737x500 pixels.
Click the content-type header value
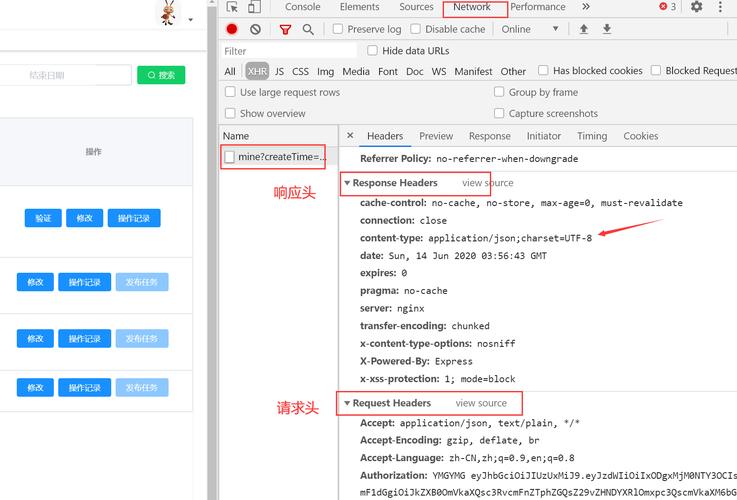pyautogui.click(x=510, y=238)
